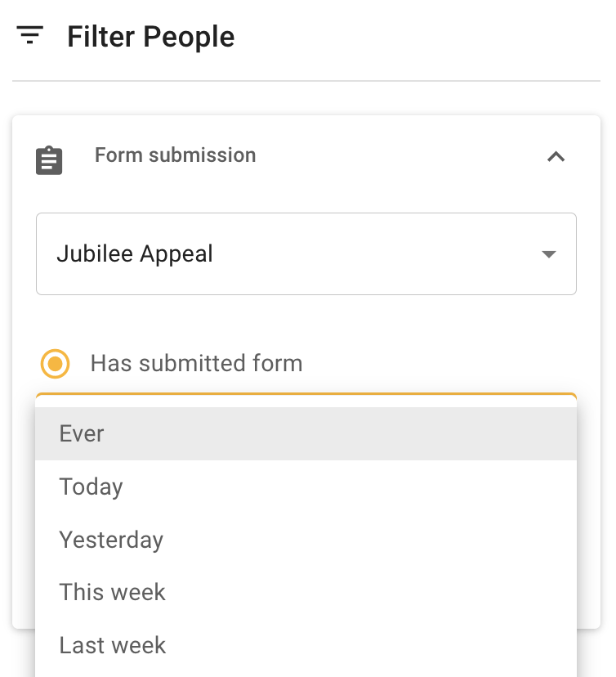The height and width of the screenshot is (677, 616).
Task: Choose the Ever option in the list
Action: tap(82, 433)
